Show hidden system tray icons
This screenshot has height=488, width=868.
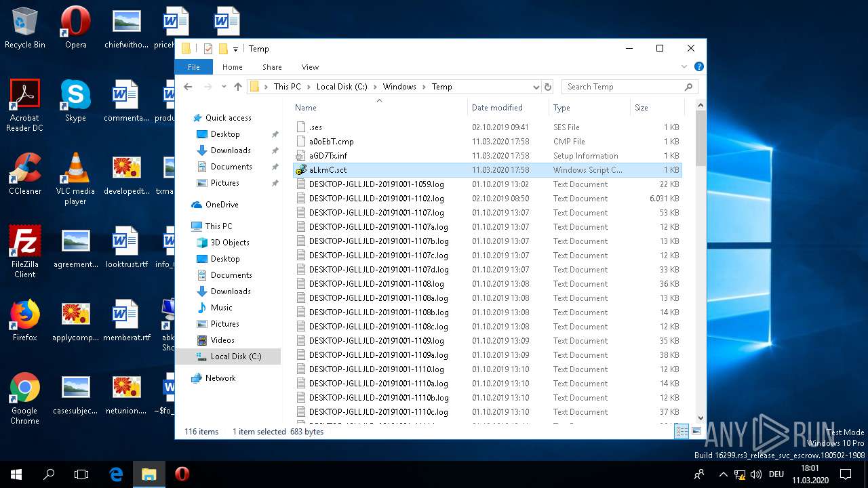(x=724, y=474)
